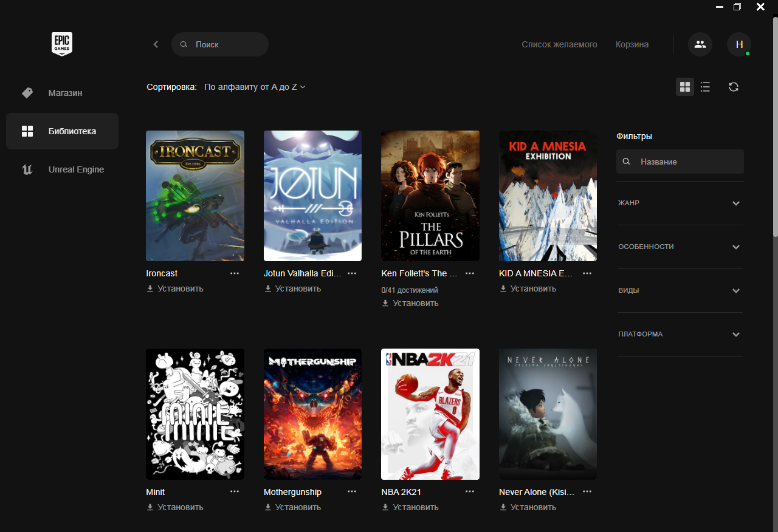Screen dimensions: 778x532
Task: Open the account profile avatar H
Action: 739,44
